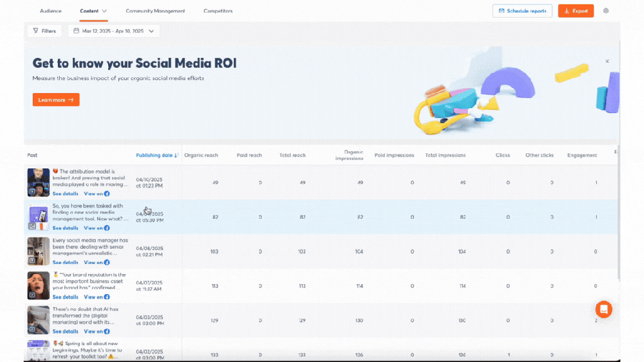
Task: Click the orange chat support bubble
Action: 603,309
